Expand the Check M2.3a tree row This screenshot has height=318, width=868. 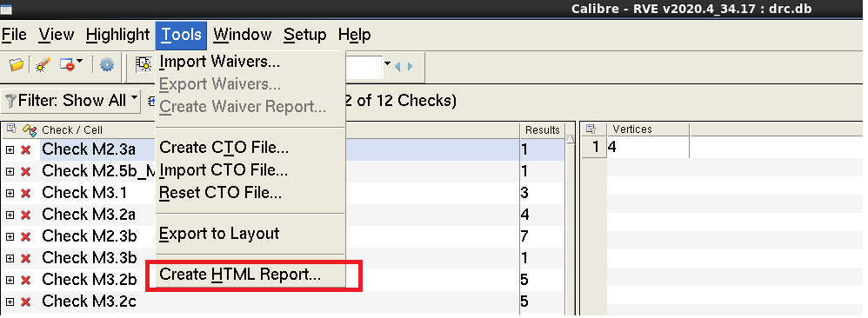click(10, 149)
